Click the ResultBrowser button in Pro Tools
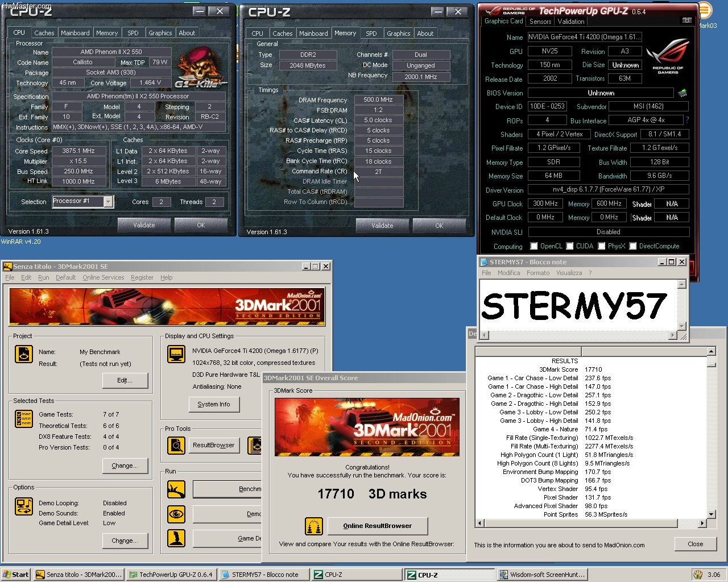The image size is (728, 582). [213, 445]
